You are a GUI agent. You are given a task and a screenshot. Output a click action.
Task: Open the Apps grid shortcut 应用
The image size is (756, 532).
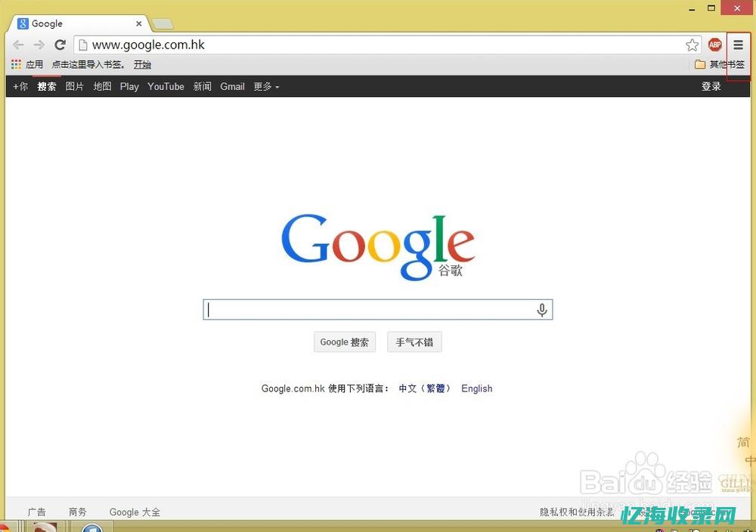[27, 64]
